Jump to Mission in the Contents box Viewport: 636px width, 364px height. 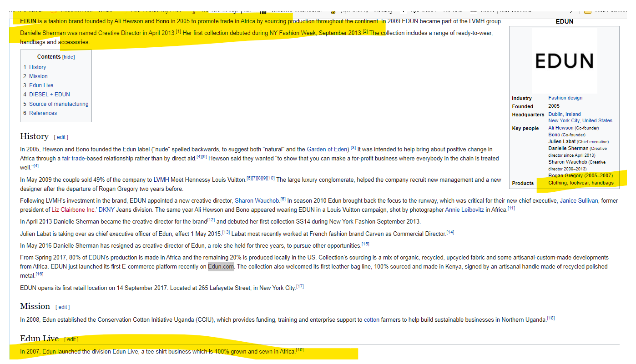click(38, 76)
